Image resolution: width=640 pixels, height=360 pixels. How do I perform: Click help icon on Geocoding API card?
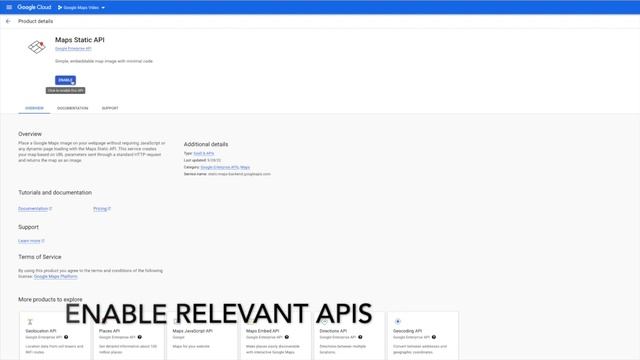click(x=433, y=337)
